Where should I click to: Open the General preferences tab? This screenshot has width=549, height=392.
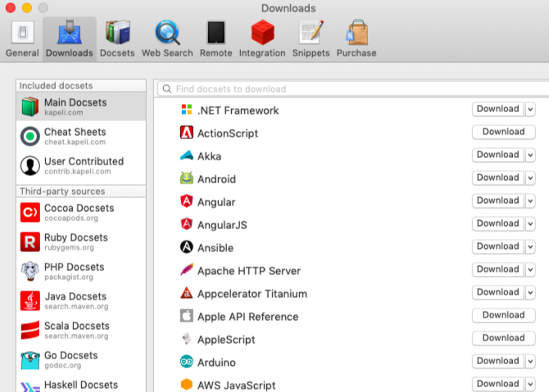[x=22, y=38]
